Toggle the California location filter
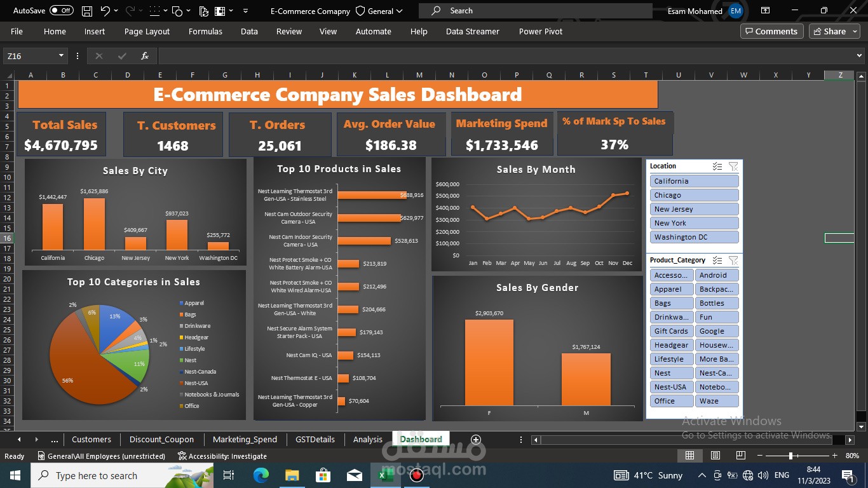This screenshot has height=488, width=868. pos(694,181)
